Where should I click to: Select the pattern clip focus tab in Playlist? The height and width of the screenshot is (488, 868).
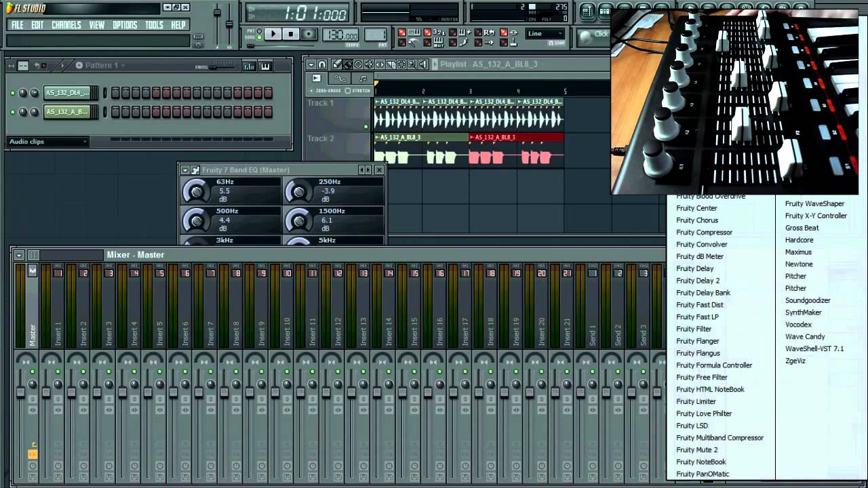point(363,79)
